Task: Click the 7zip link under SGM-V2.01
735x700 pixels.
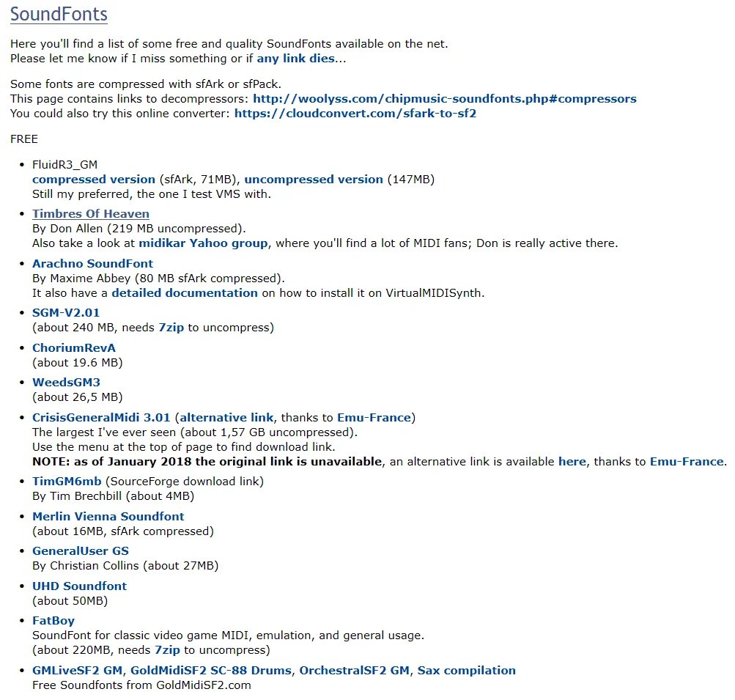Action: (x=171, y=327)
